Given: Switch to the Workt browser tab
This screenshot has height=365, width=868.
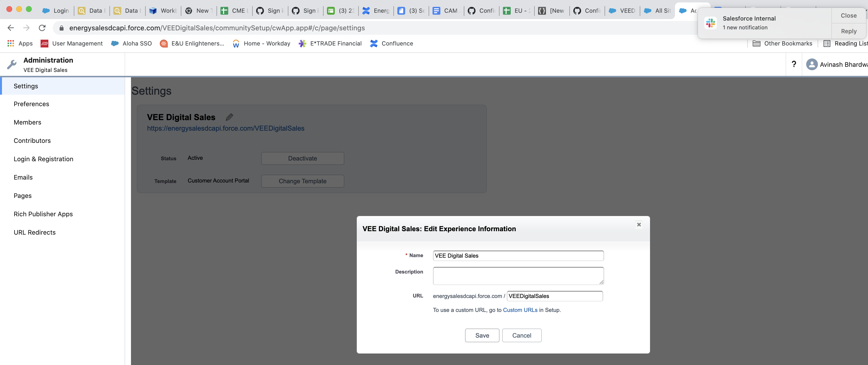Looking at the screenshot, I should tap(163, 11).
